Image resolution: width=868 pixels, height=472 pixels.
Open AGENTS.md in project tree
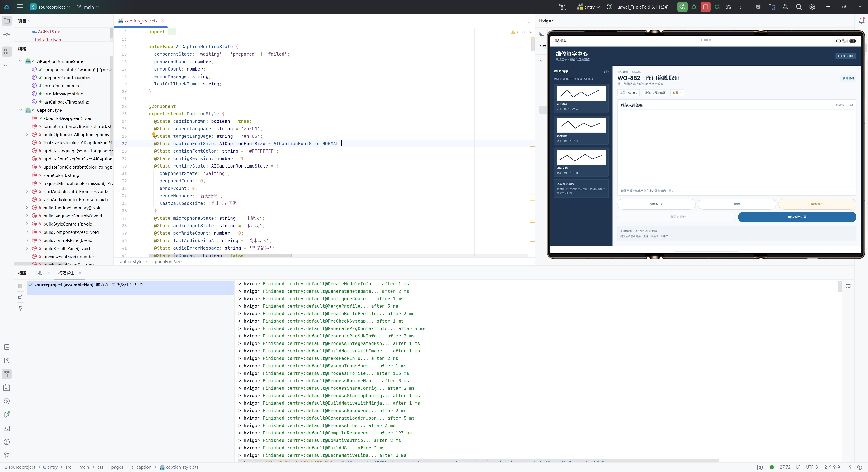click(46, 32)
